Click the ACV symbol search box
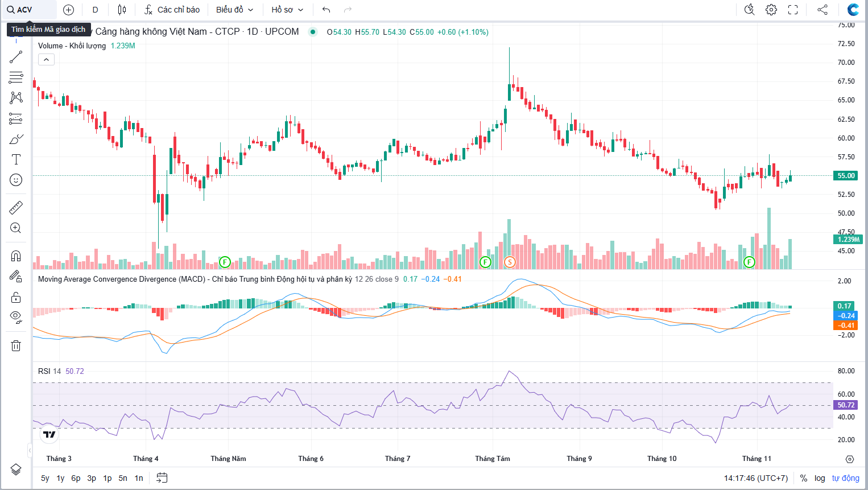The image size is (868, 490). 28,10
